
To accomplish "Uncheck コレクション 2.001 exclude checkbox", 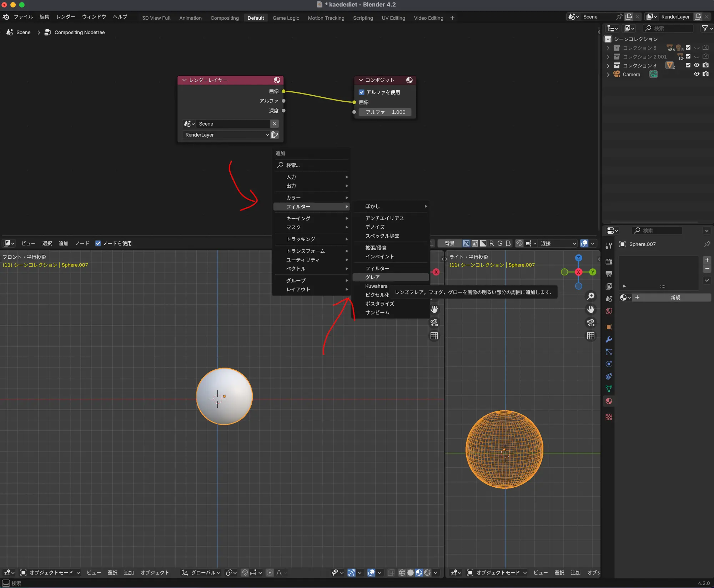I will [x=688, y=56].
